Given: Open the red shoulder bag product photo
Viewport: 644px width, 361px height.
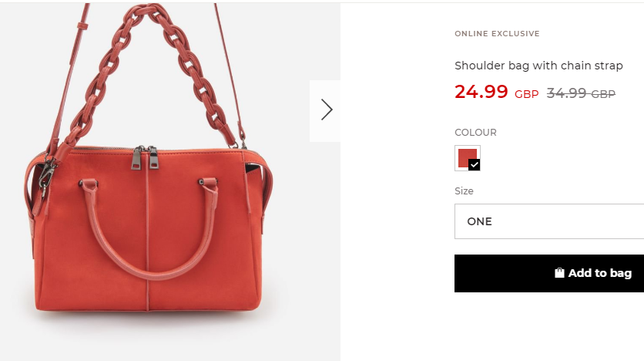Looking at the screenshot, I should tap(170, 182).
